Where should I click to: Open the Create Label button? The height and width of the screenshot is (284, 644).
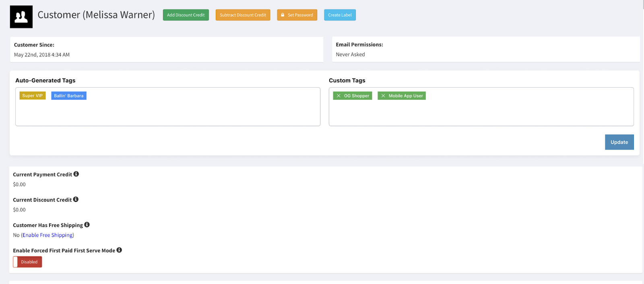coord(340,15)
